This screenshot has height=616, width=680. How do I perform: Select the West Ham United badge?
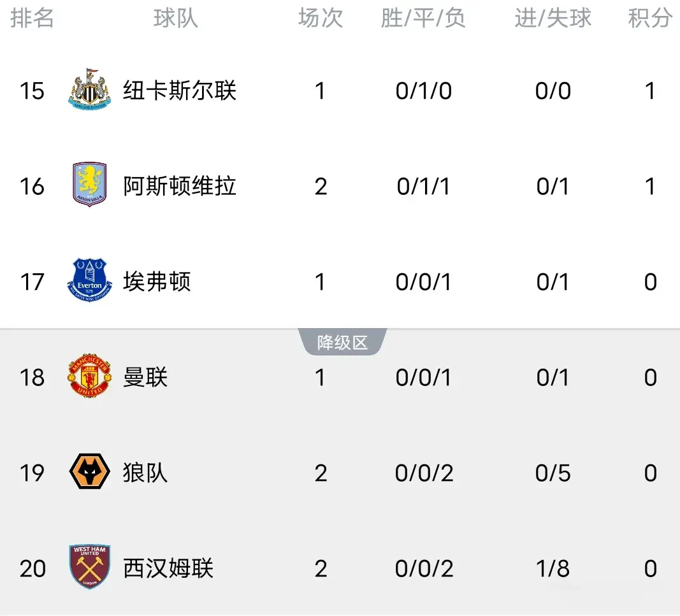[90, 567]
